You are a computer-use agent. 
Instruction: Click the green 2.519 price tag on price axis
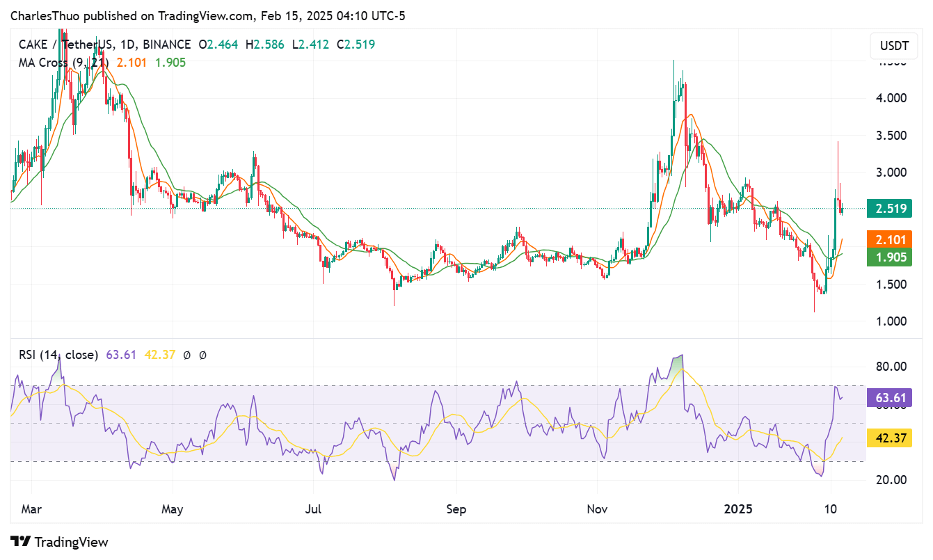pos(890,208)
